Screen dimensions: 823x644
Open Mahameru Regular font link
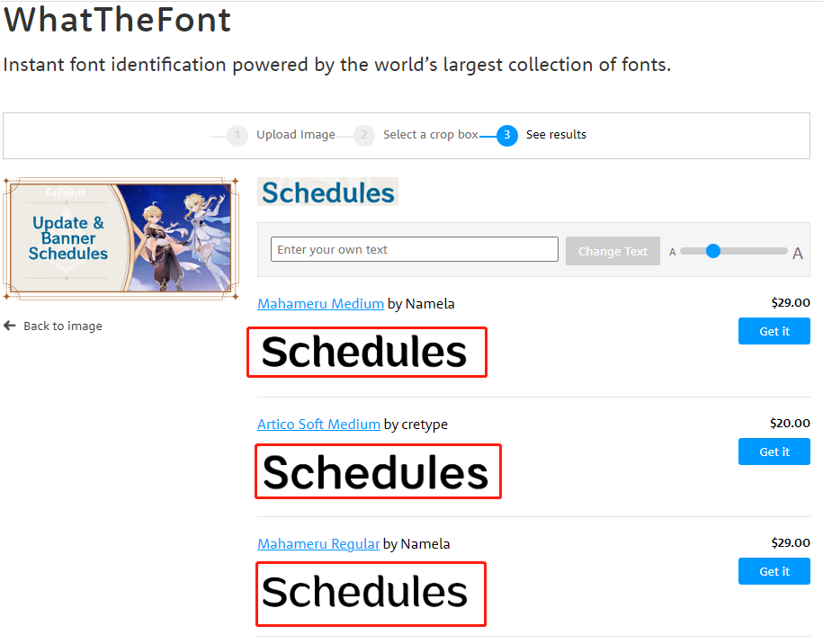point(318,544)
